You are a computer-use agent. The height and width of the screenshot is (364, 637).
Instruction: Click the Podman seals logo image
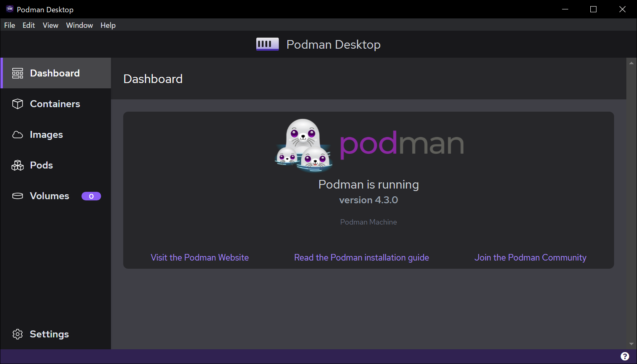click(x=303, y=144)
